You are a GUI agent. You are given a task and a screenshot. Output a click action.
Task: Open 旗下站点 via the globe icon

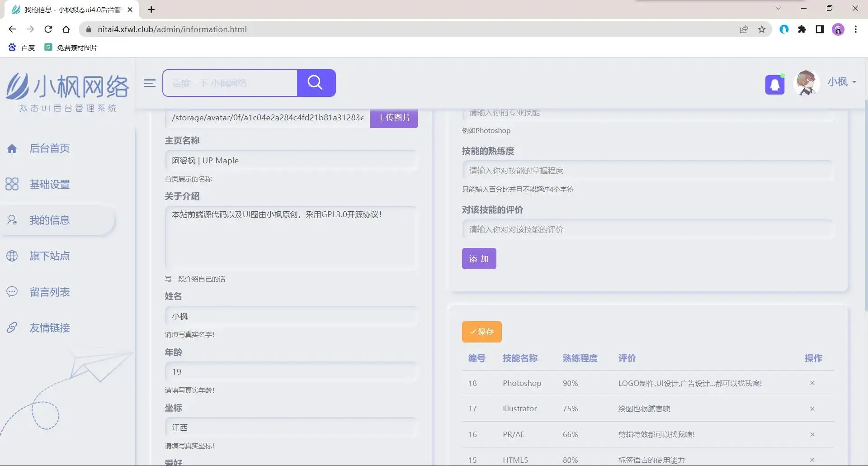tap(12, 256)
